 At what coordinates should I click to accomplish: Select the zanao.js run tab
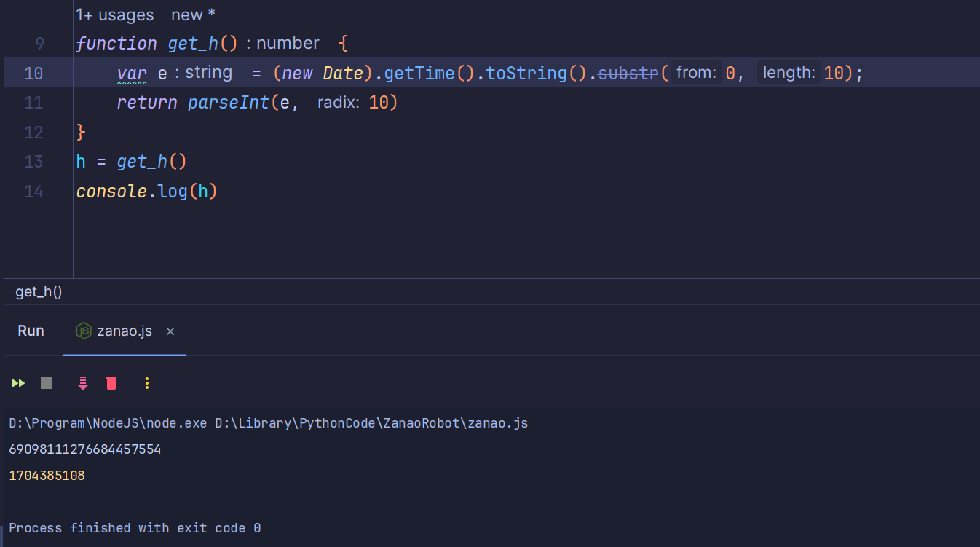(x=125, y=331)
